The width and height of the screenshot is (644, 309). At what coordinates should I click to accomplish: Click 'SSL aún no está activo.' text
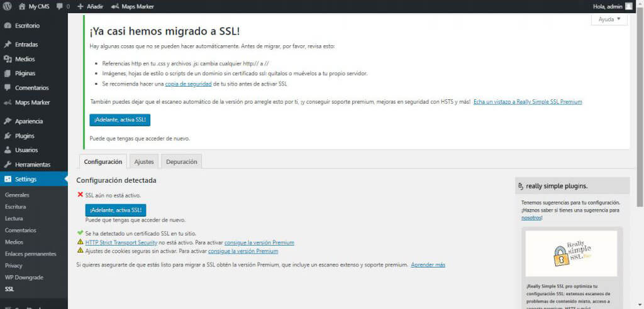point(113,195)
